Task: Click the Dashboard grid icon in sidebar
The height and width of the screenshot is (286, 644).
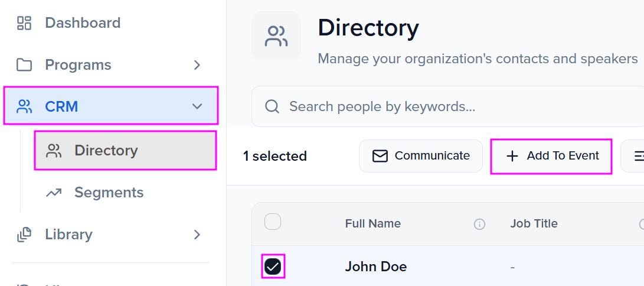Action: coord(24,23)
